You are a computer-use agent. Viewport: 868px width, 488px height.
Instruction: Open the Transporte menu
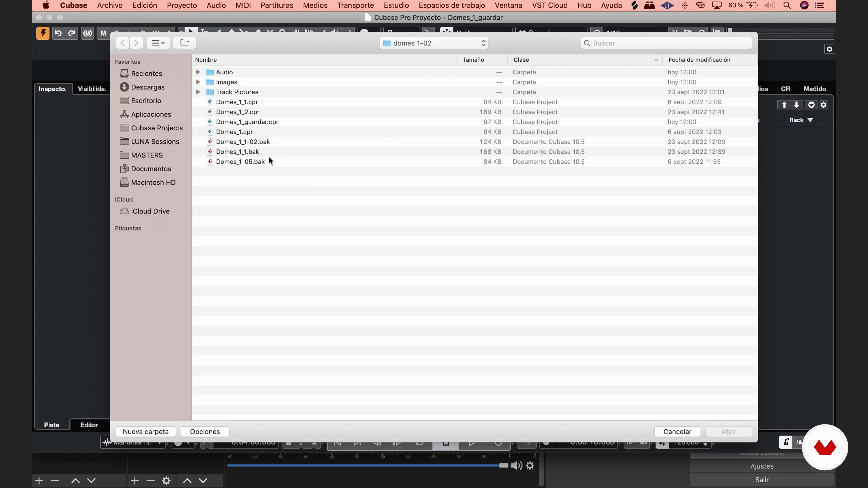(356, 5)
